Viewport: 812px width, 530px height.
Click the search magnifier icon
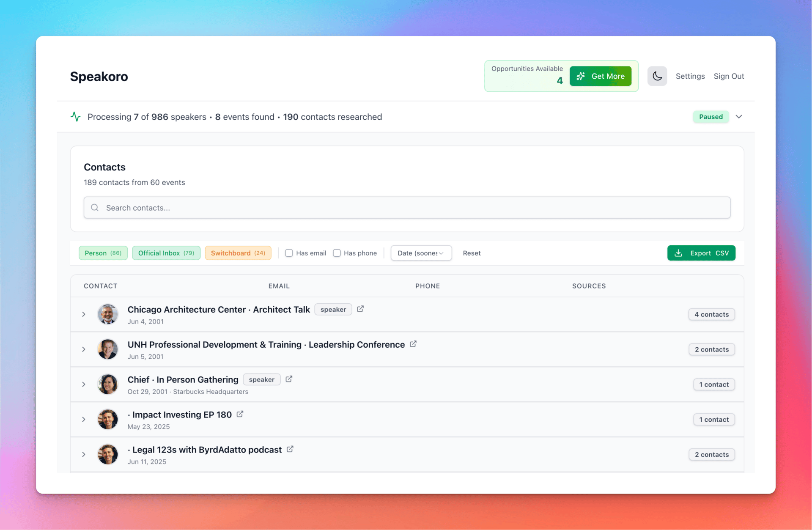(x=95, y=208)
